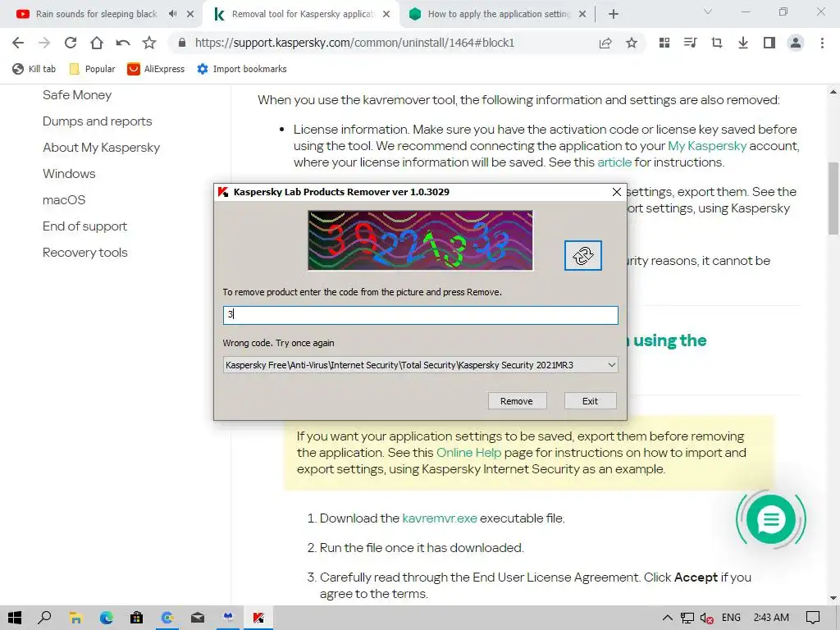Switch to the Rain sounds for sleeping tab
The image size is (840, 630).
click(x=97, y=14)
